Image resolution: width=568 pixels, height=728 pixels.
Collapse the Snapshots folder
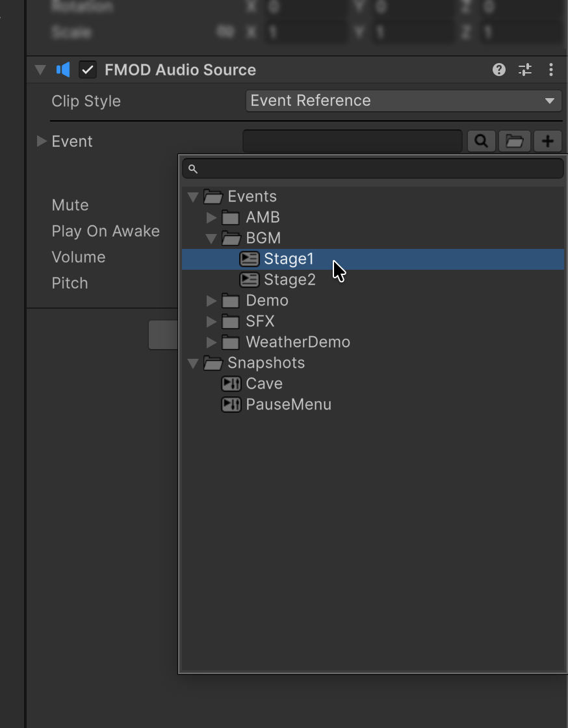(193, 363)
